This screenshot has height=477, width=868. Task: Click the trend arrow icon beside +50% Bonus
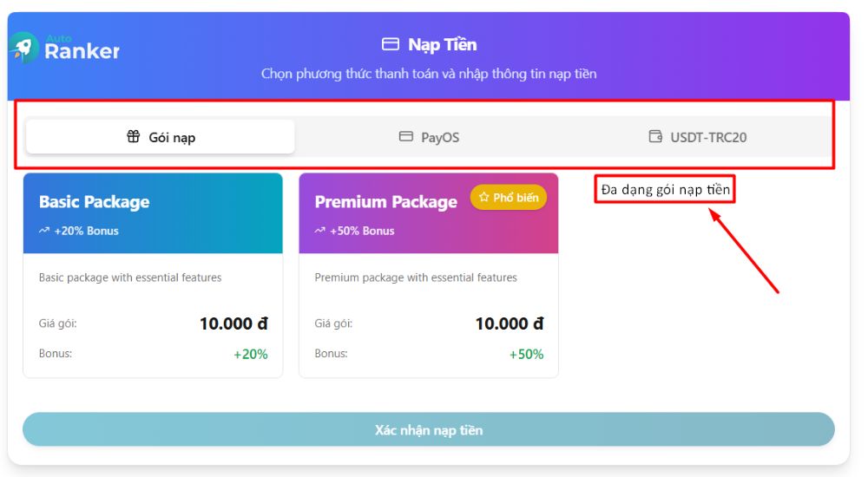click(320, 230)
